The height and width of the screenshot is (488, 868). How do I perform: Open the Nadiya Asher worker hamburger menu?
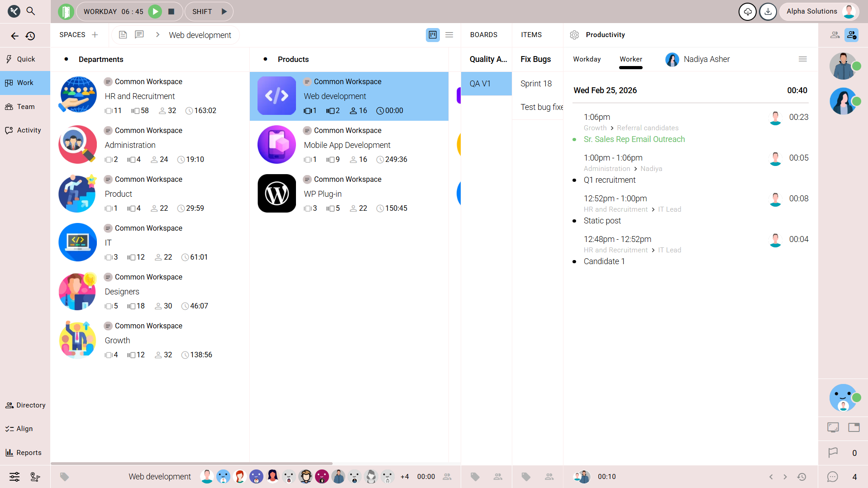coord(802,59)
